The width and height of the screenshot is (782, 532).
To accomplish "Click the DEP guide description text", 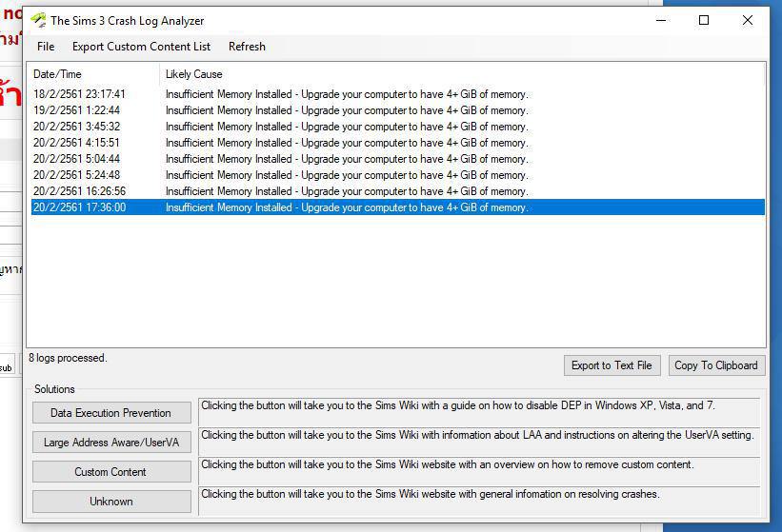I will (x=458, y=405).
